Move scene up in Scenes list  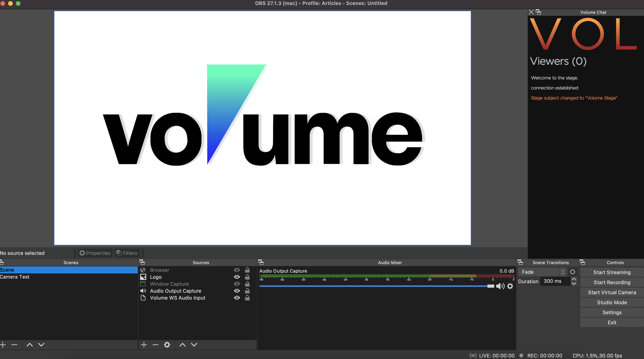tap(30, 345)
